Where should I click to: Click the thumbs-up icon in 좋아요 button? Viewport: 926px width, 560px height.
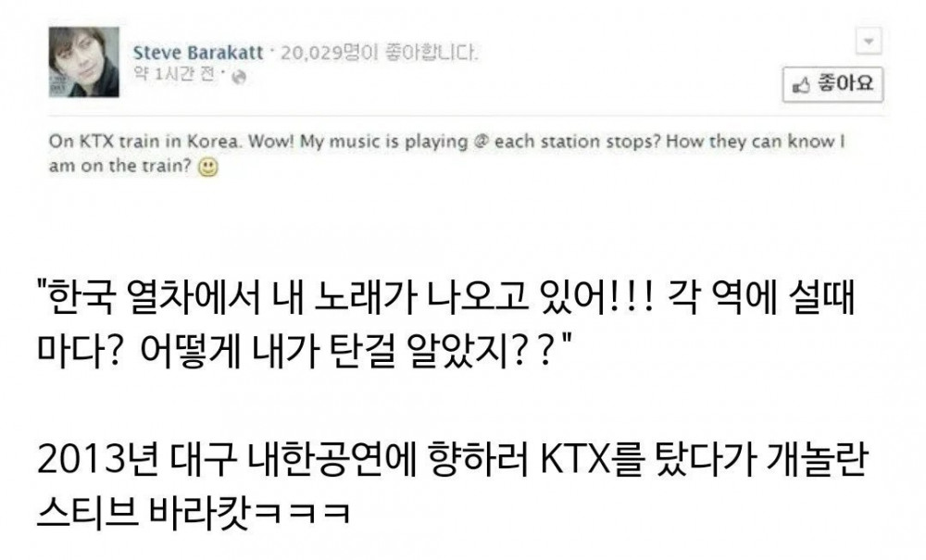click(801, 85)
